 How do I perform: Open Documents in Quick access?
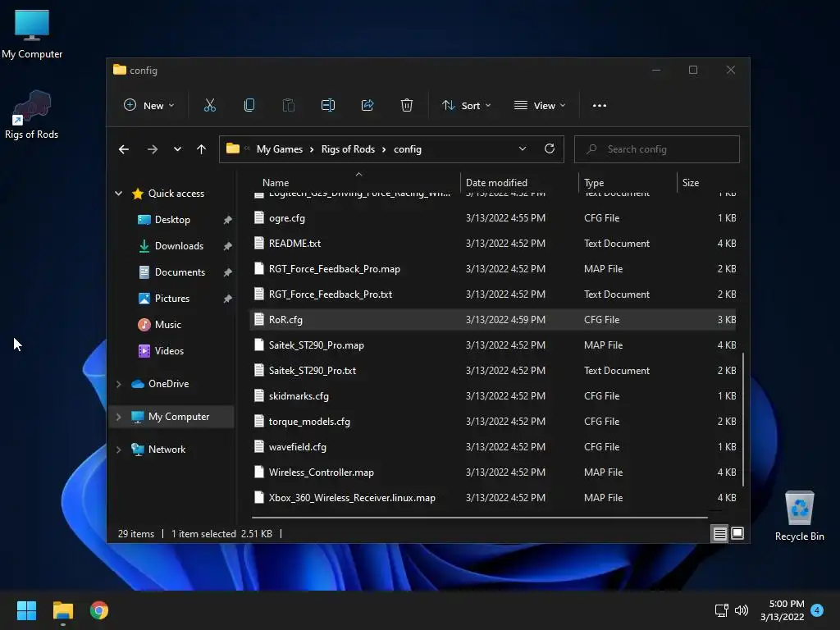tap(180, 272)
